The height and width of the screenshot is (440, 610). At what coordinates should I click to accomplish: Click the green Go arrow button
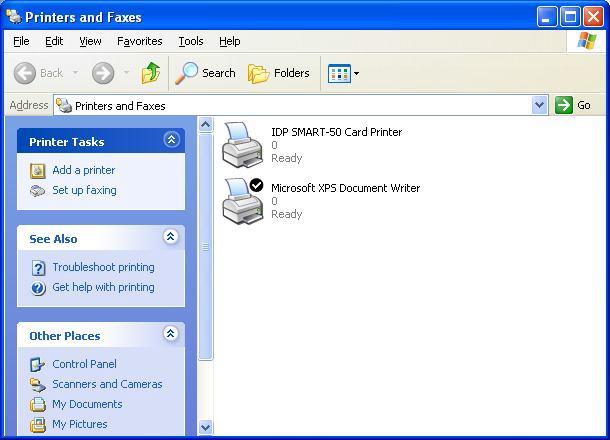click(564, 105)
